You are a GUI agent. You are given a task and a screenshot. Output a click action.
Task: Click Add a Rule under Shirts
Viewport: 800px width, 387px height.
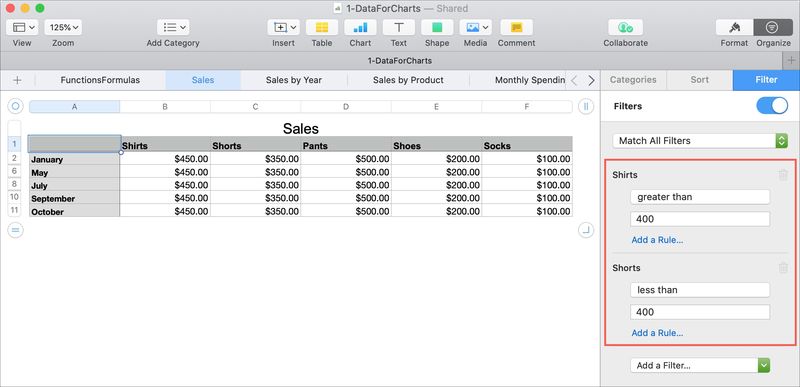(657, 240)
